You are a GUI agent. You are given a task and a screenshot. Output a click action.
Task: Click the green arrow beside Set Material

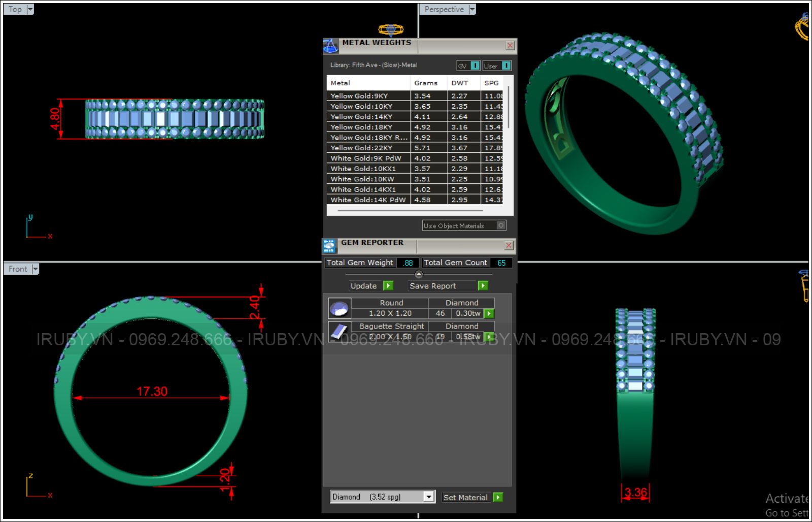point(498,497)
